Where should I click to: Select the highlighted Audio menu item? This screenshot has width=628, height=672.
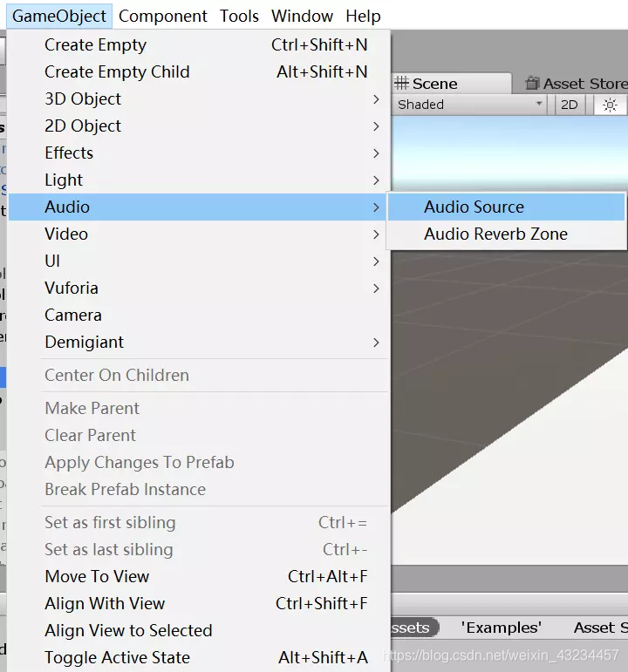coord(197,207)
